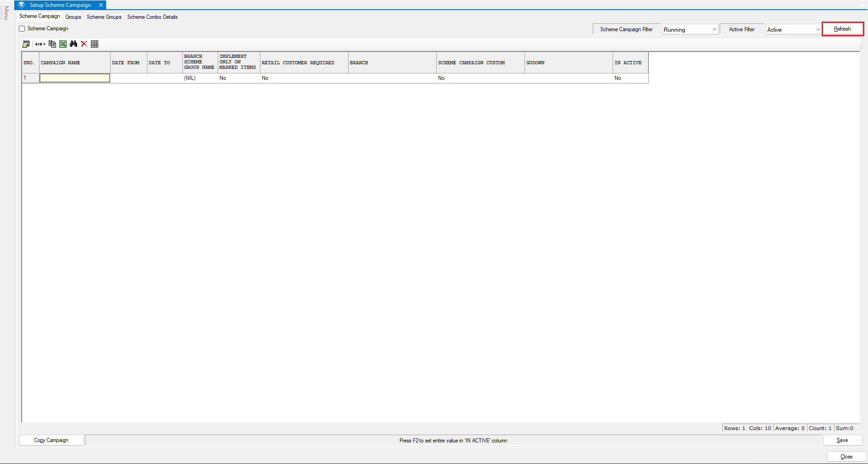
Task: Close the Setup Scheme Campaign tab with its X
Action: pos(101,5)
